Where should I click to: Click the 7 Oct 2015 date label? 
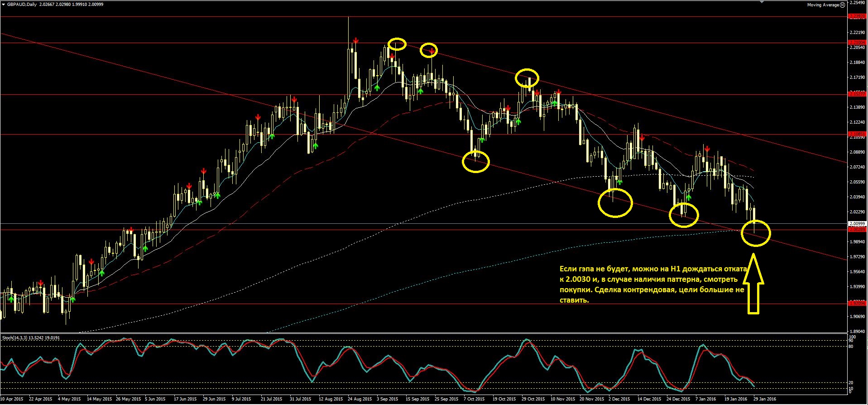coord(474,399)
